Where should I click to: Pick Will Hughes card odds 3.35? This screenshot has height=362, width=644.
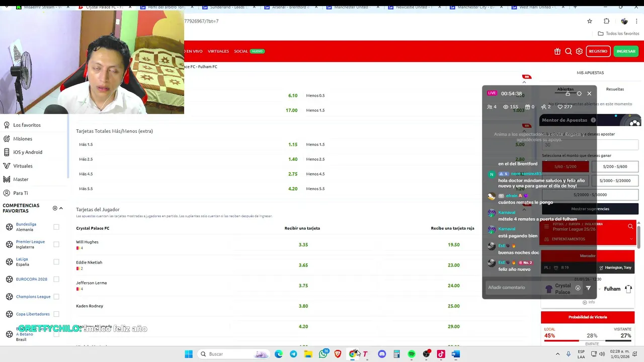(303, 245)
